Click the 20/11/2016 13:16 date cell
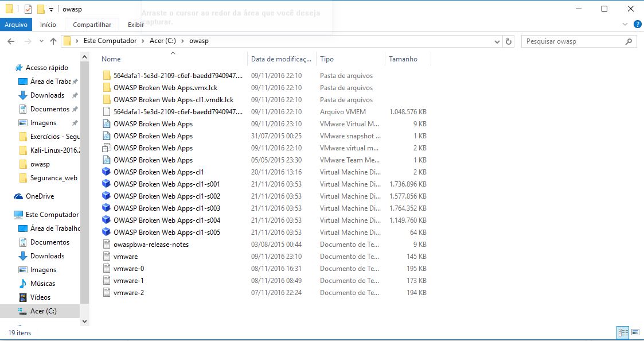 click(276, 172)
